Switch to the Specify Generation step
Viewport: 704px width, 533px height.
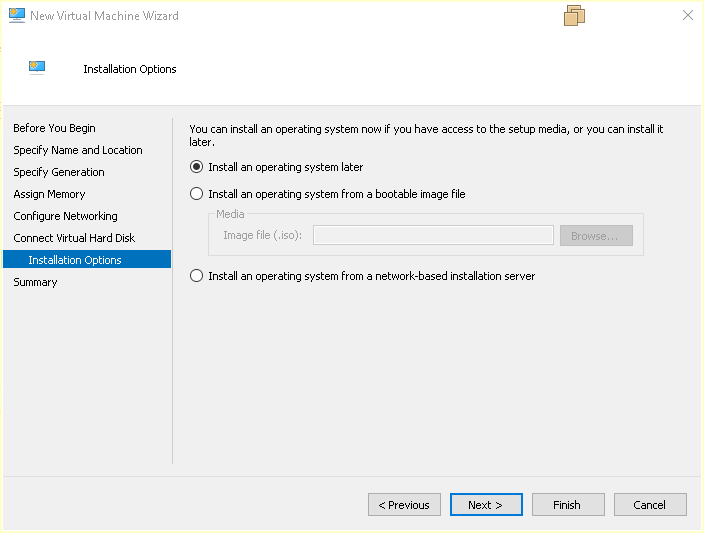pyautogui.click(x=59, y=172)
